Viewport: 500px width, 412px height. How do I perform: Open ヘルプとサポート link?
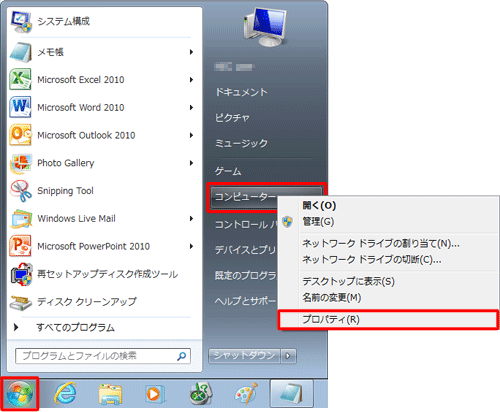[246, 301]
